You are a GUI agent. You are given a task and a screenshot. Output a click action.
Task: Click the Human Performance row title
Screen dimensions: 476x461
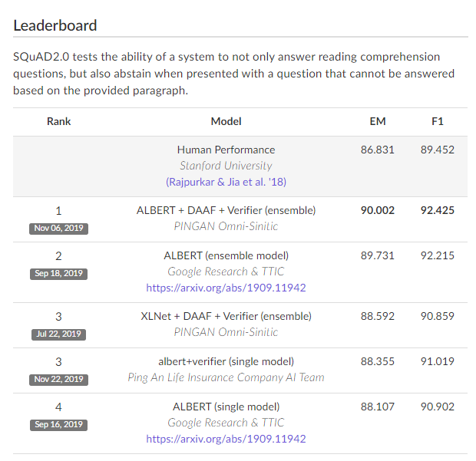coord(226,150)
